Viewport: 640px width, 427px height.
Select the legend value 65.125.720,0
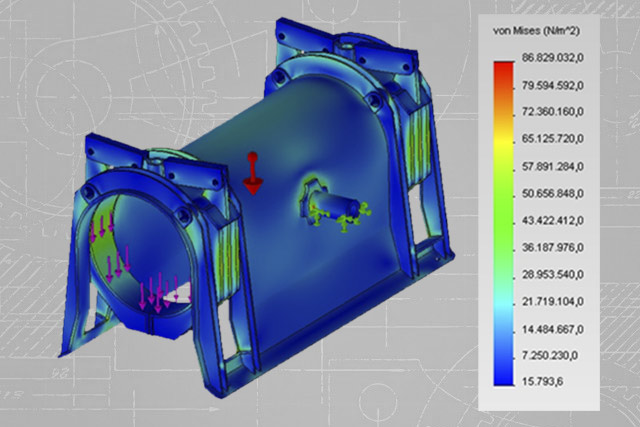[x=553, y=139]
